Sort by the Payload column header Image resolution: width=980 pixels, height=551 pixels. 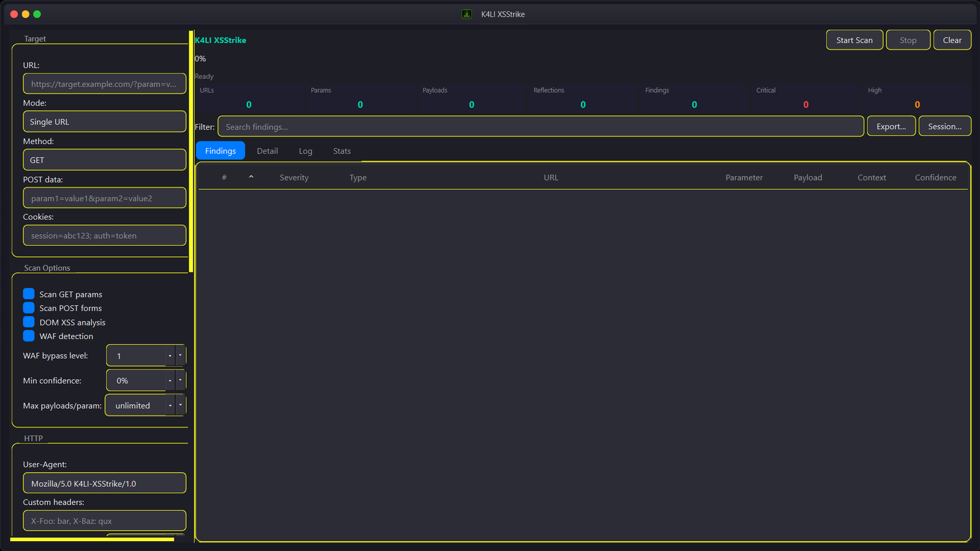(x=808, y=178)
